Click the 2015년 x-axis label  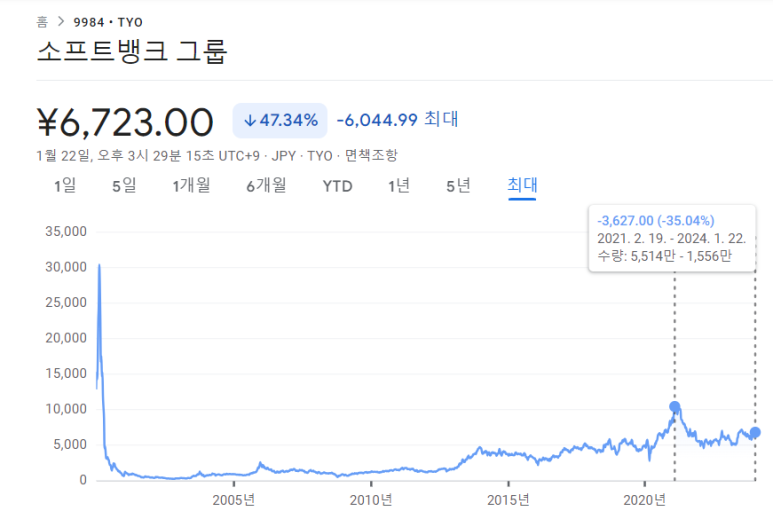[508, 500]
